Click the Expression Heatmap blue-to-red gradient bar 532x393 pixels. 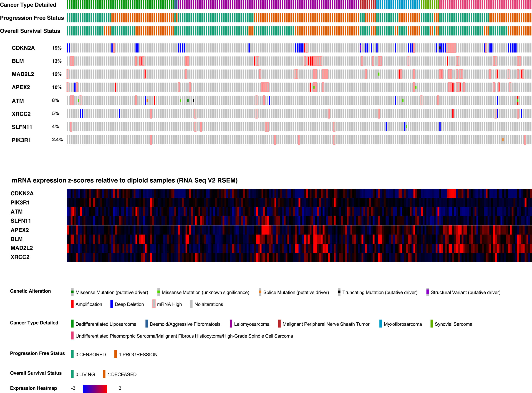point(95,389)
